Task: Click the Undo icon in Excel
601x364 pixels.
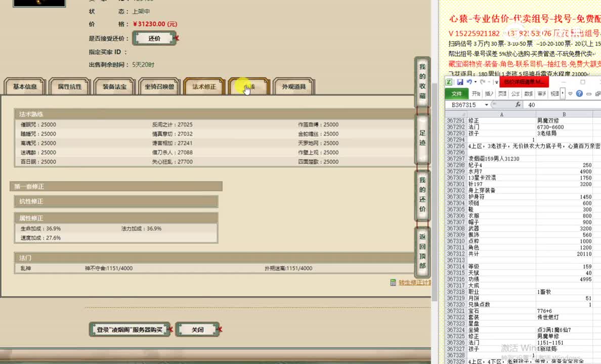Action: [470, 81]
